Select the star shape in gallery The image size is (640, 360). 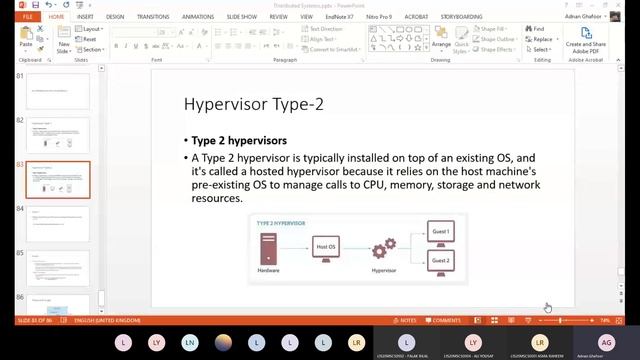pyautogui.click(x=418, y=48)
